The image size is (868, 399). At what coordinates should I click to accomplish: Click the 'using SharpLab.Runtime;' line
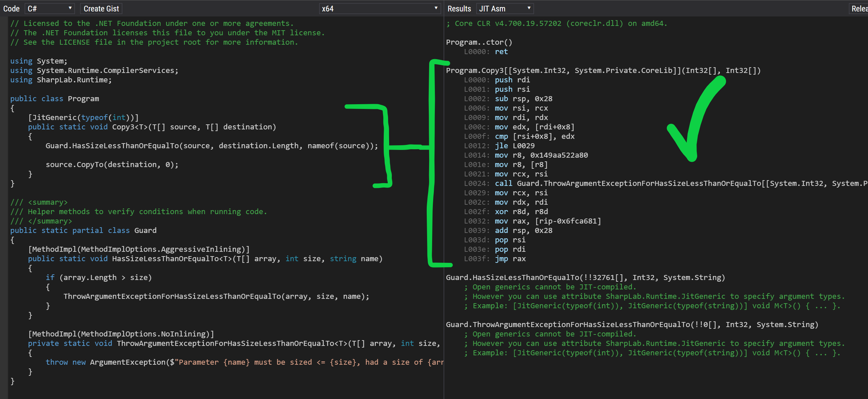coord(61,80)
